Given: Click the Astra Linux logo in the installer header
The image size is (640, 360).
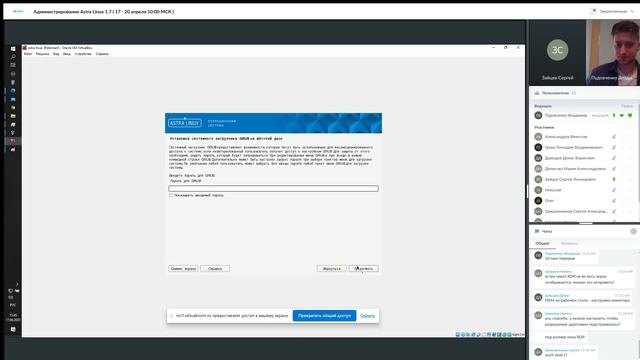Looking at the screenshot, I should coord(184,123).
